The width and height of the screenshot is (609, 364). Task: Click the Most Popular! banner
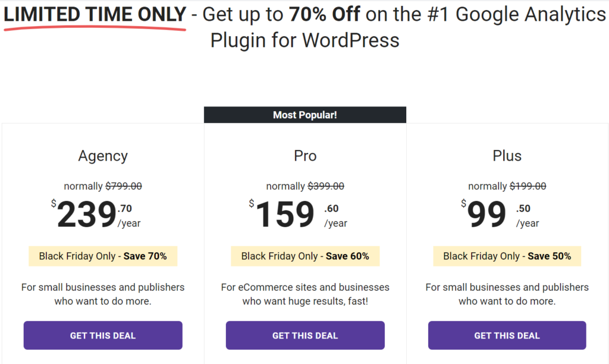click(305, 115)
